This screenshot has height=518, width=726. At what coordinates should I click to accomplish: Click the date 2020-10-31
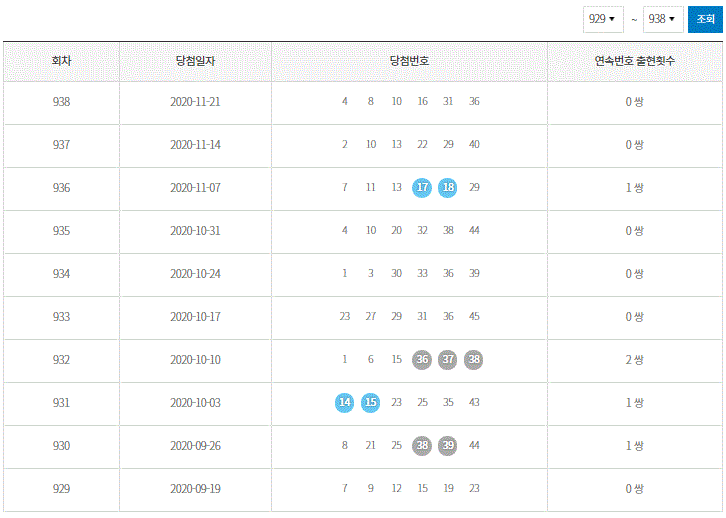195,231
